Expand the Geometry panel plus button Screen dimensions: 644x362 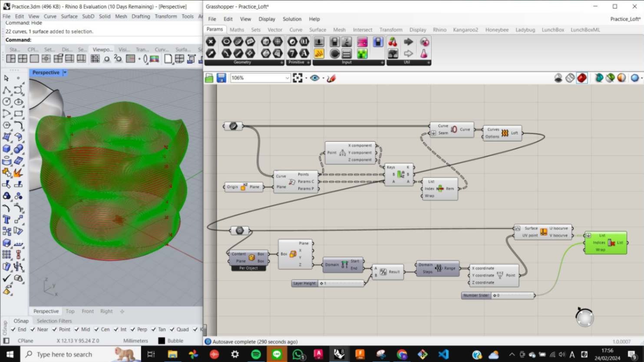(x=281, y=63)
